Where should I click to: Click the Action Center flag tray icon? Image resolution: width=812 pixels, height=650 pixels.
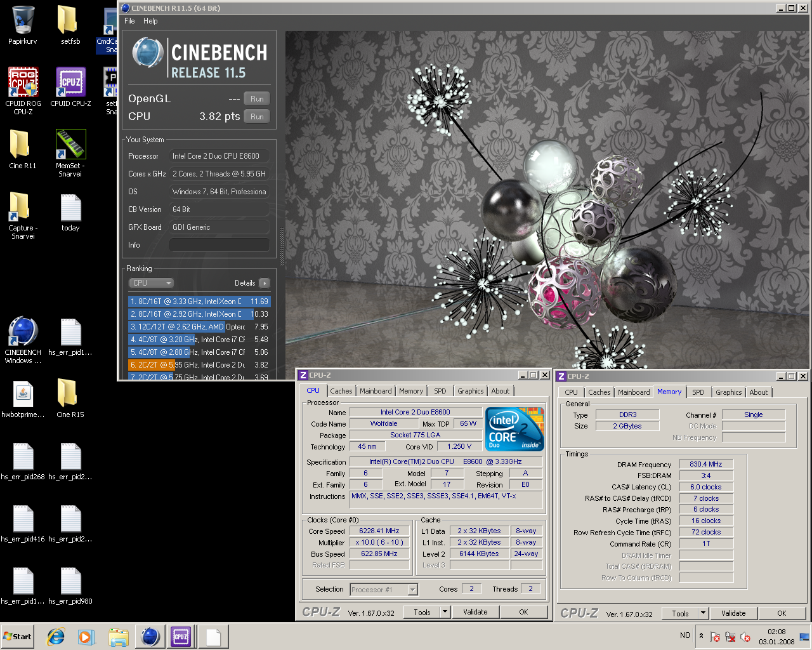point(715,637)
